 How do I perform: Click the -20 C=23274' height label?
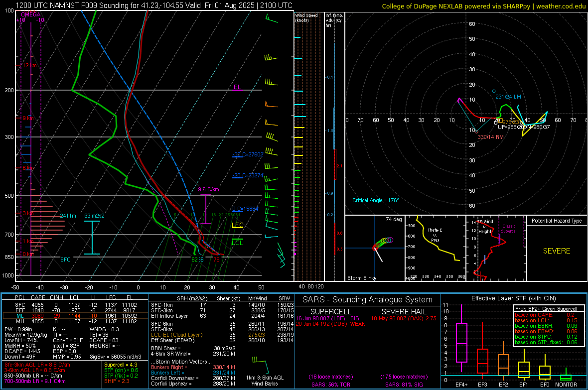click(248, 175)
